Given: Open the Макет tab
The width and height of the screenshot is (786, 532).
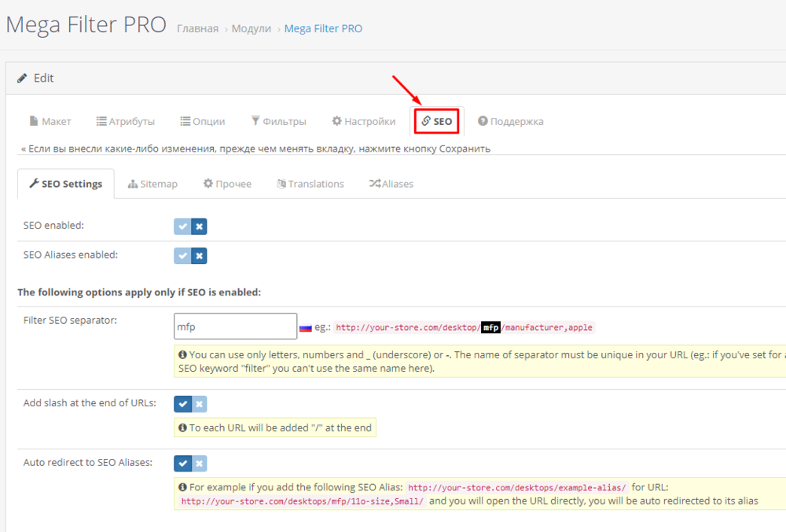Looking at the screenshot, I should coord(50,121).
